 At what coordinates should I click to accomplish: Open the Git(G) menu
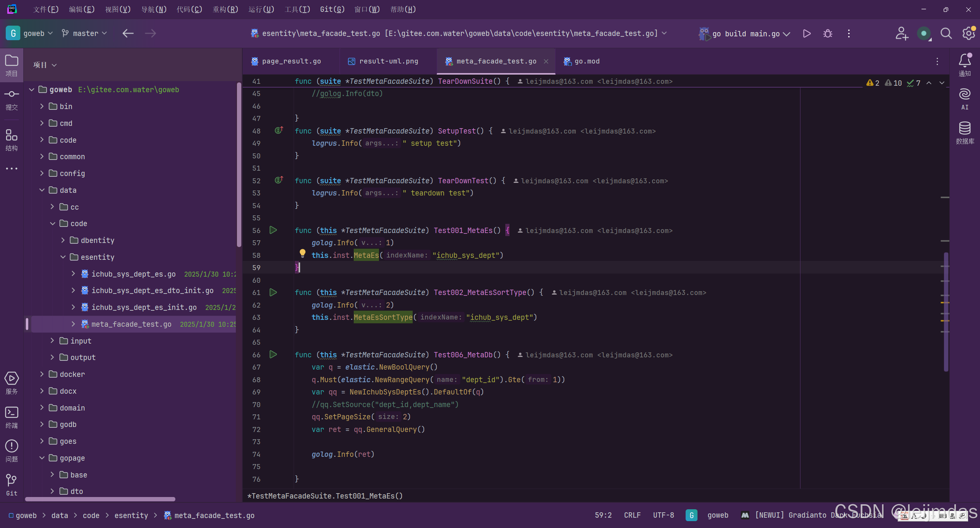(x=332, y=9)
